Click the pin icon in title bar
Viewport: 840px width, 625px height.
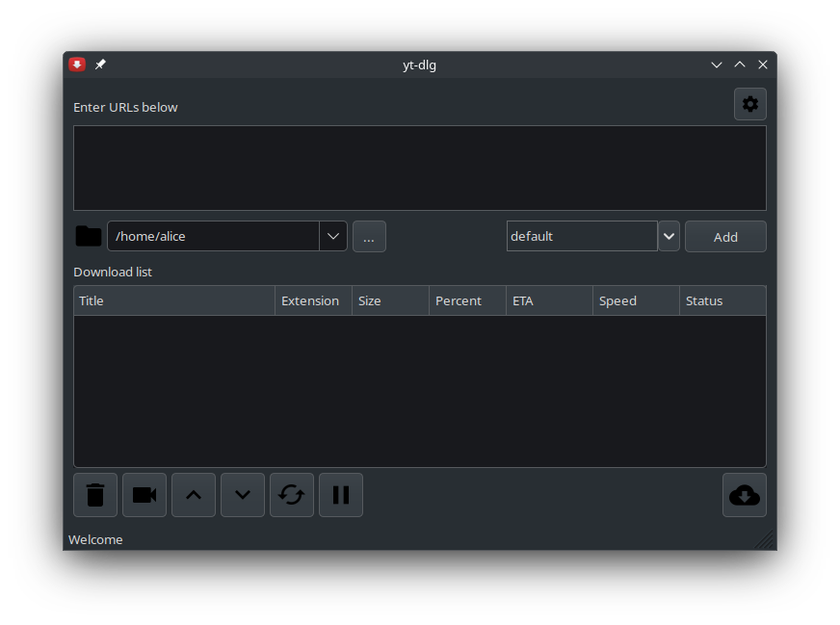[100, 65]
